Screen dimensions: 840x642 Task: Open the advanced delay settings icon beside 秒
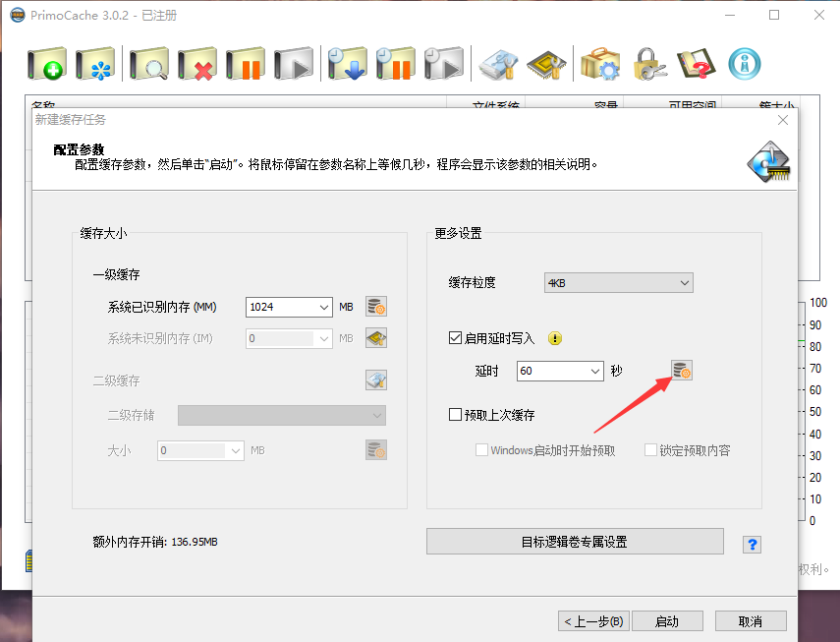(x=682, y=370)
